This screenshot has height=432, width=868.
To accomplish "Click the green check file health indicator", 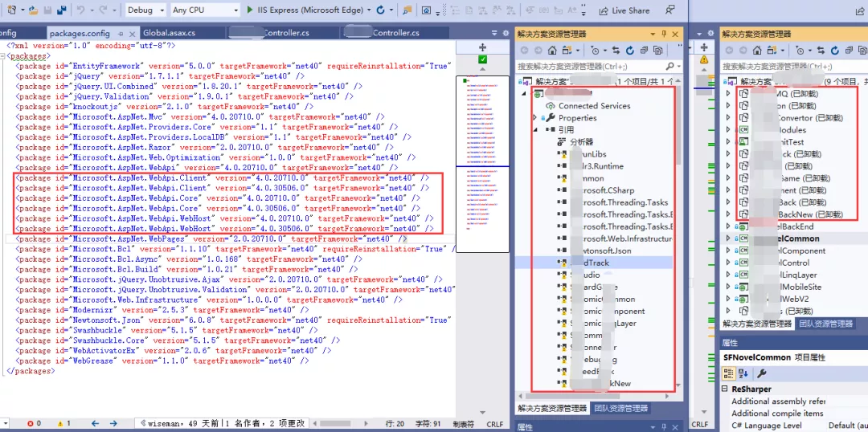I will [482, 59].
